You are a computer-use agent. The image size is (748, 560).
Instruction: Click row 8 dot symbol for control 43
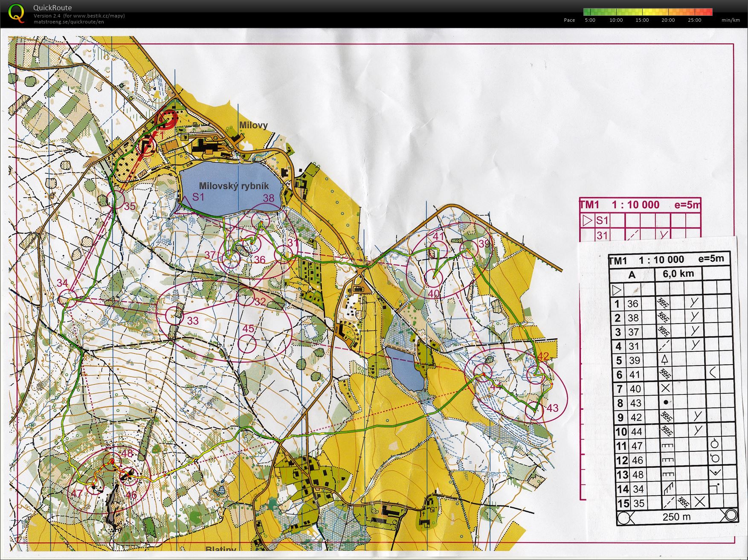pos(666,402)
